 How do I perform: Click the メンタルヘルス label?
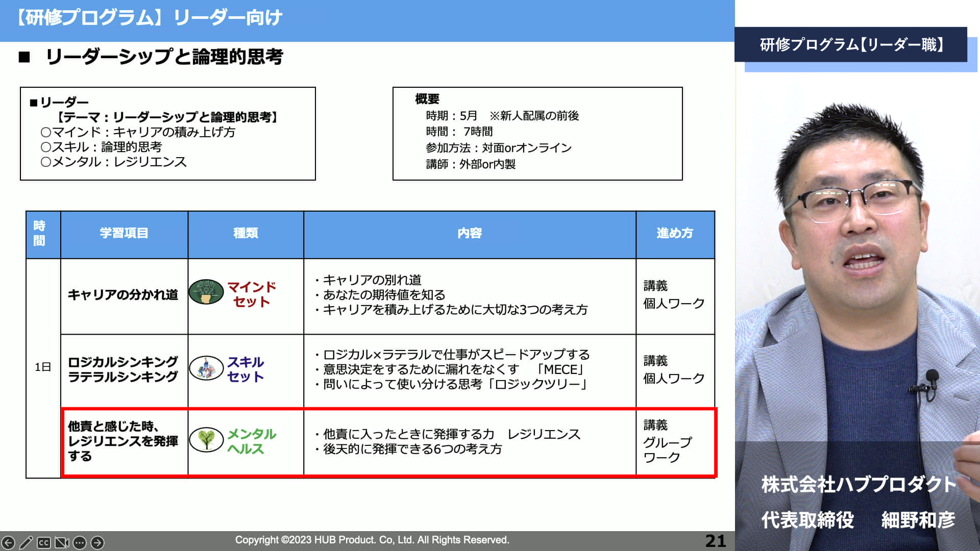[x=251, y=441]
